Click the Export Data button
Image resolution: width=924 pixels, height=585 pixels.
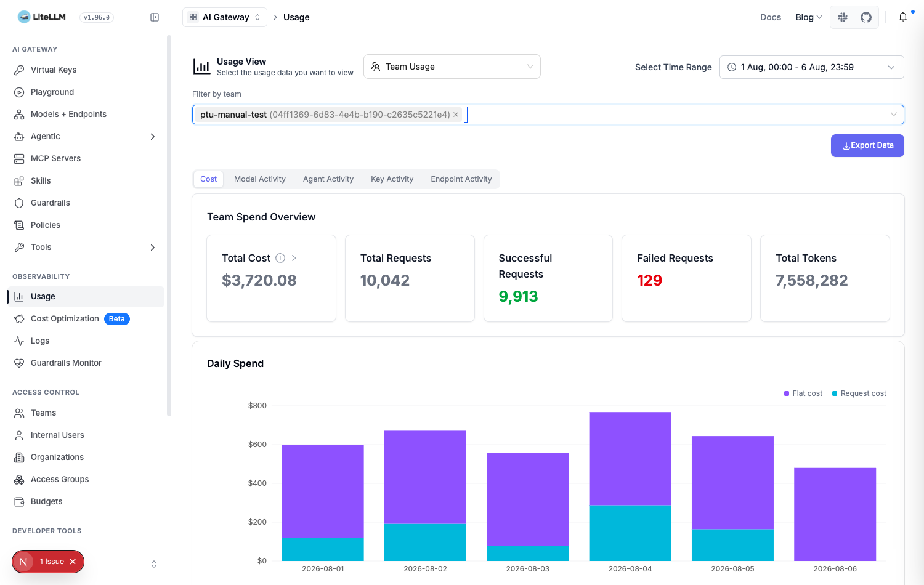[x=867, y=145]
